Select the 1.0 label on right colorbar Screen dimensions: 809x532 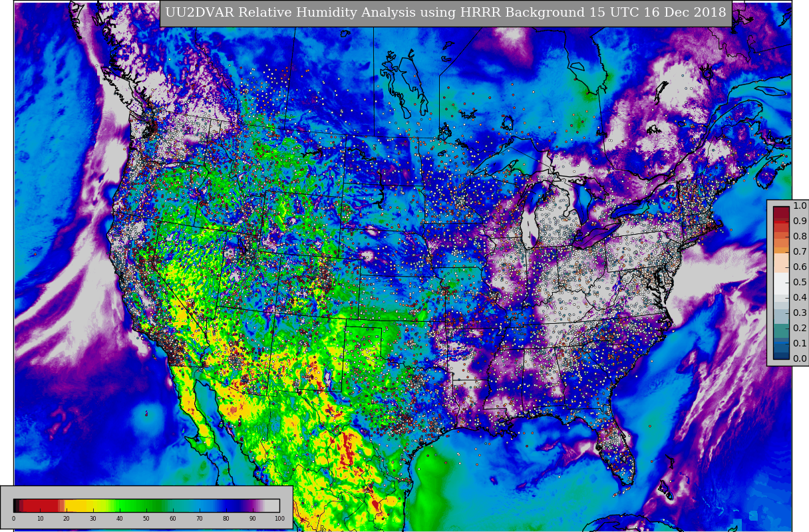(800, 206)
